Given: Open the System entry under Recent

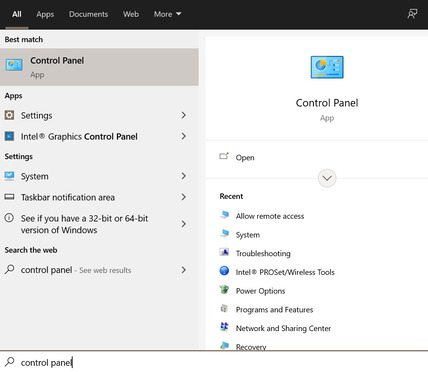Looking at the screenshot, I should (x=248, y=235).
